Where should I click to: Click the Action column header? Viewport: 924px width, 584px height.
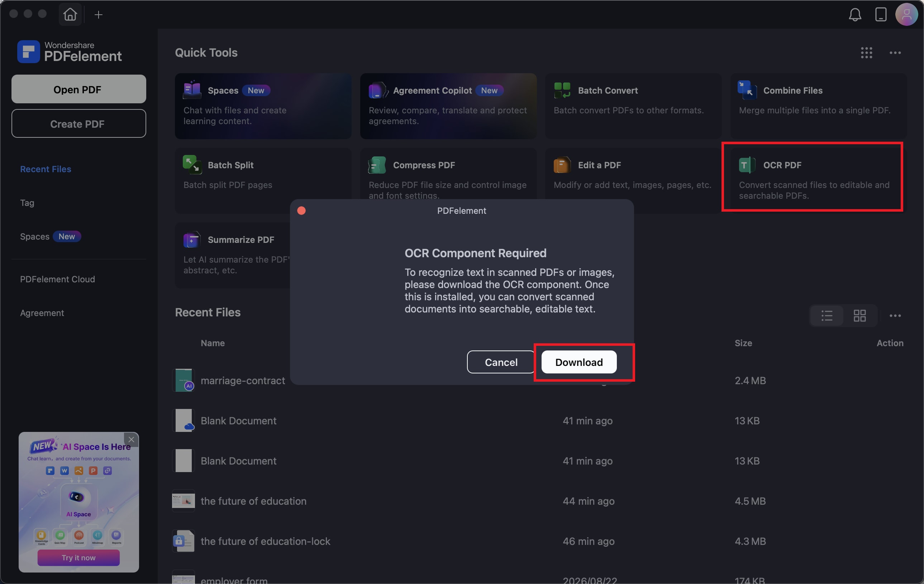pyautogui.click(x=890, y=343)
